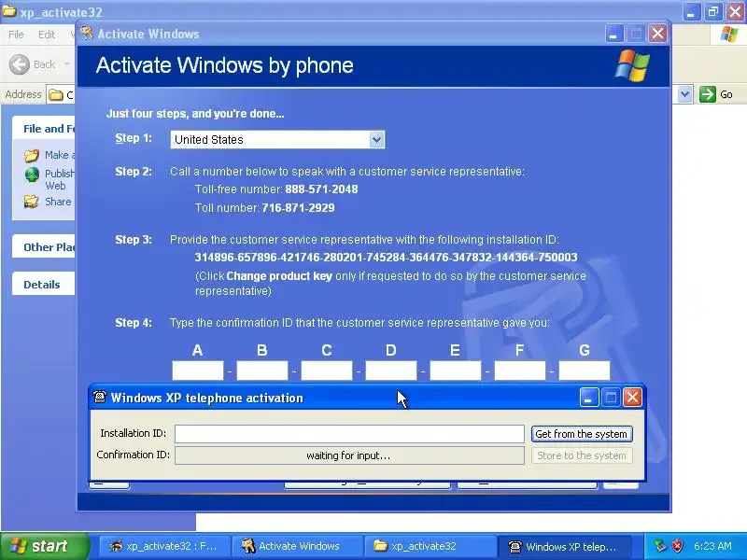Image resolution: width=747 pixels, height=560 pixels.
Task: Click toll-free number 888-571-2048
Action: click(x=321, y=189)
